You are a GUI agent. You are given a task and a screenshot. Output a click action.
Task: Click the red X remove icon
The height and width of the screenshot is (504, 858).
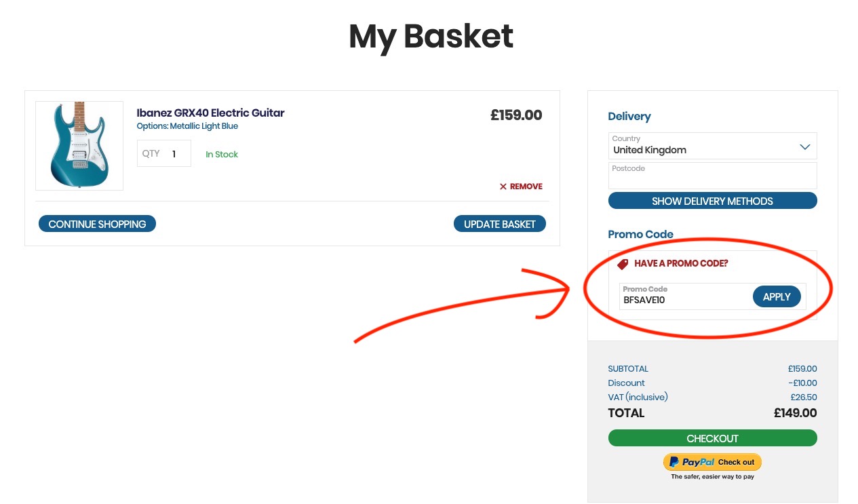coord(503,187)
